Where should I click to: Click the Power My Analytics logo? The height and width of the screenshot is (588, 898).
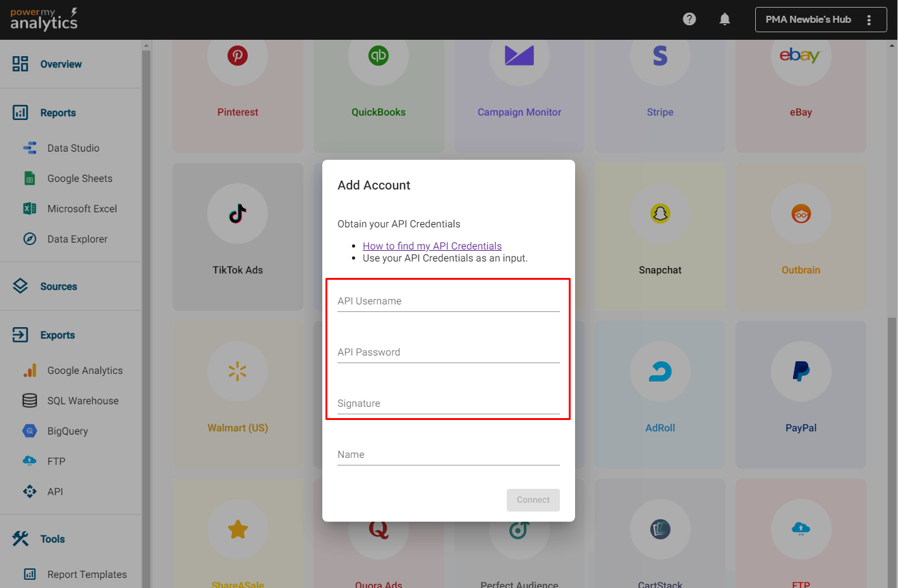(x=44, y=20)
